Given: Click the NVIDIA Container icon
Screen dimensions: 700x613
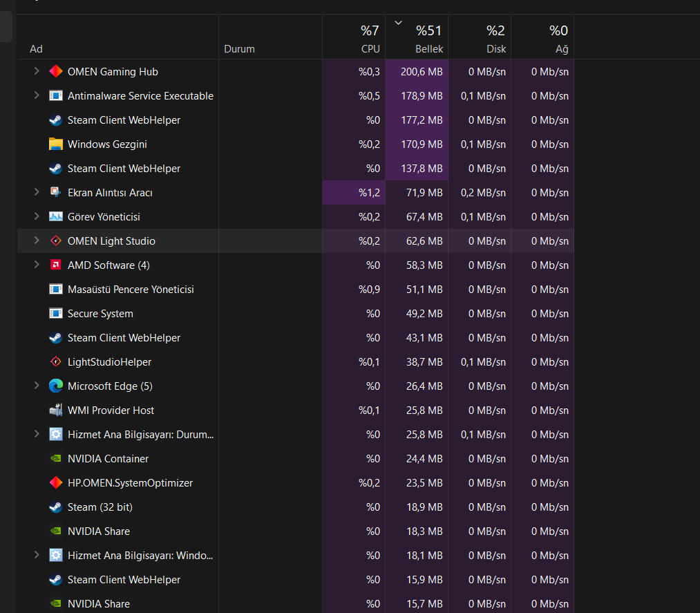Looking at the screenshot, I should pyautogui.click(x=56, y=458).
